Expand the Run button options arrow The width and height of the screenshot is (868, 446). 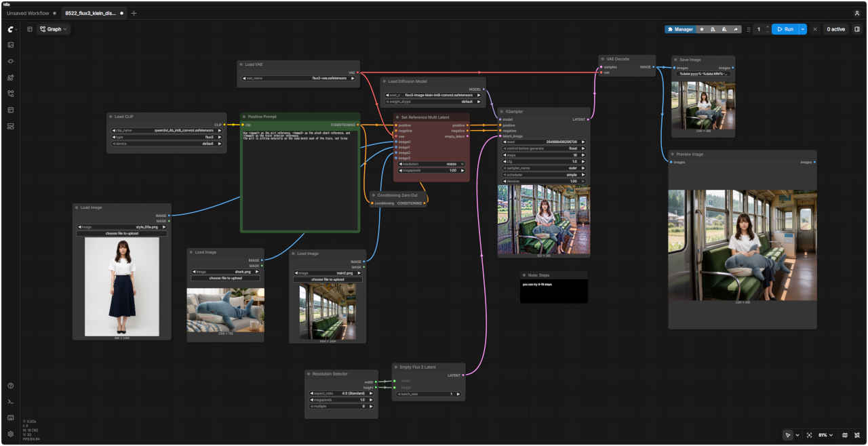(803, 29)
